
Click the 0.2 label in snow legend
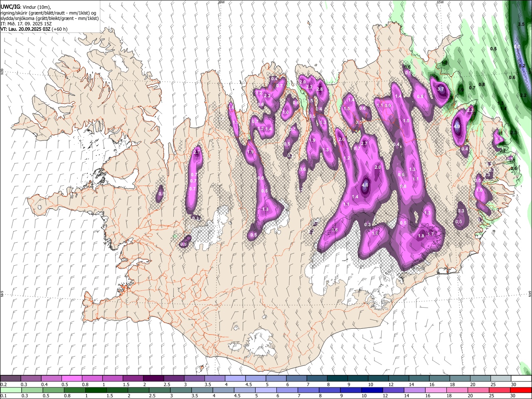(x=3, y=384)
